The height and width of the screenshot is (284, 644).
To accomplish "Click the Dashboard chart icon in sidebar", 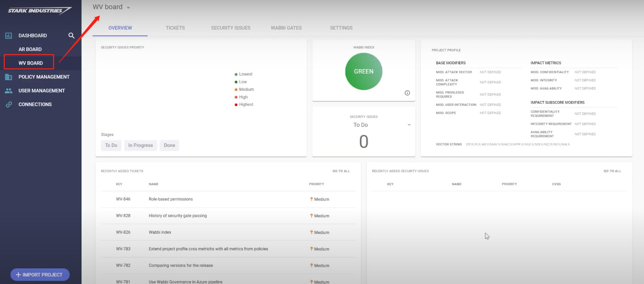I will point(9,36).
